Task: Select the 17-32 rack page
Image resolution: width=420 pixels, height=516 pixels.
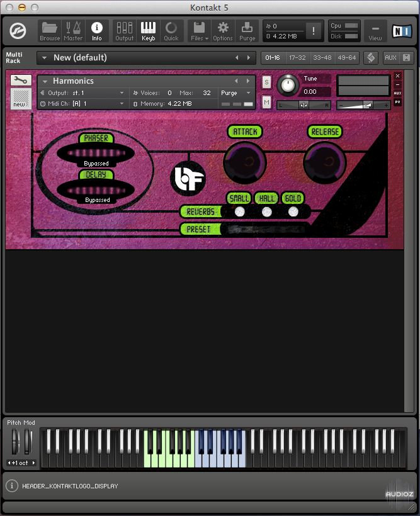Action: click(297, 58)
